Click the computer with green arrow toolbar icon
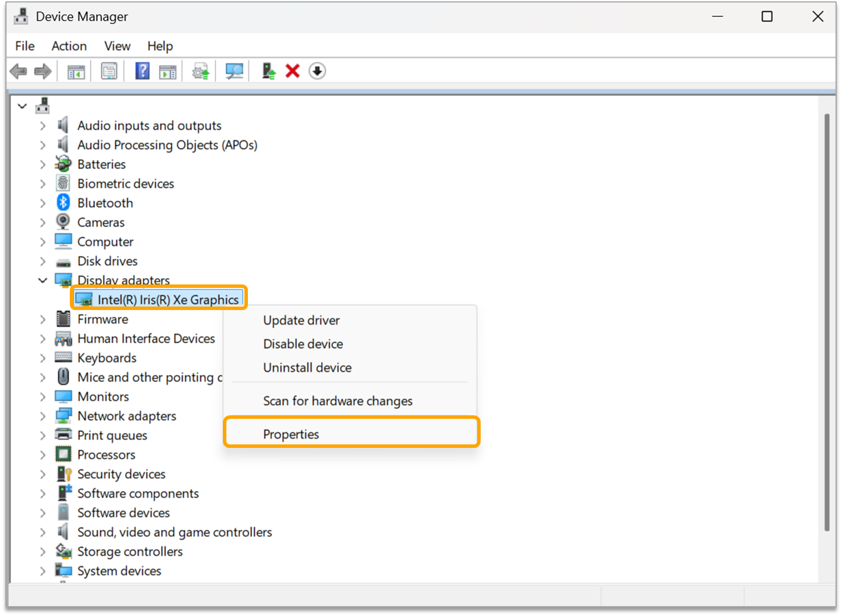This screenshot has height=616, width=842. tap(268, 71)
